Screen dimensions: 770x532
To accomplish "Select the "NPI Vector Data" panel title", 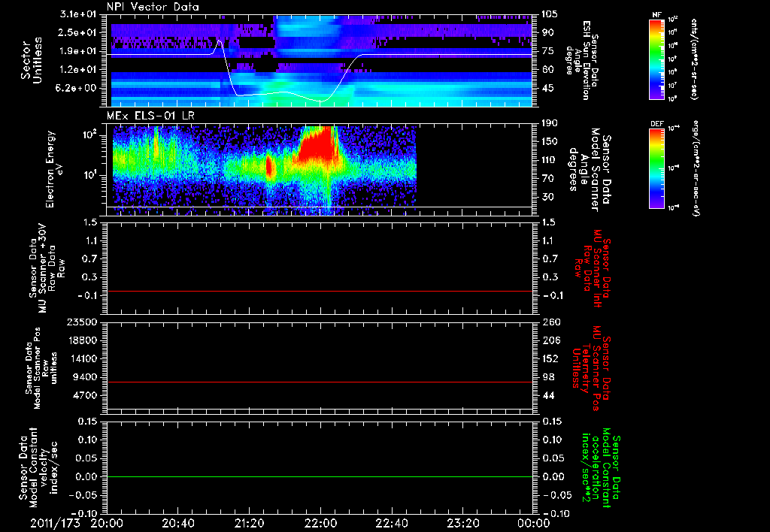I will (153, 7).
